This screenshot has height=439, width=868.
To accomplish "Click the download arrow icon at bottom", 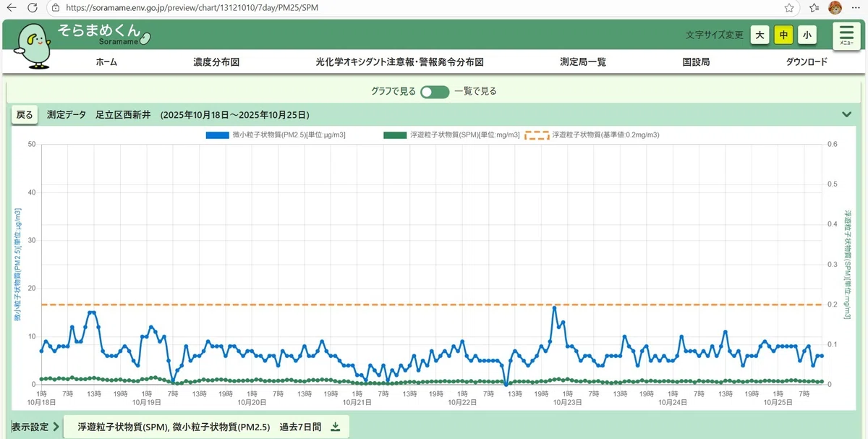I will [x=335, y=427].
